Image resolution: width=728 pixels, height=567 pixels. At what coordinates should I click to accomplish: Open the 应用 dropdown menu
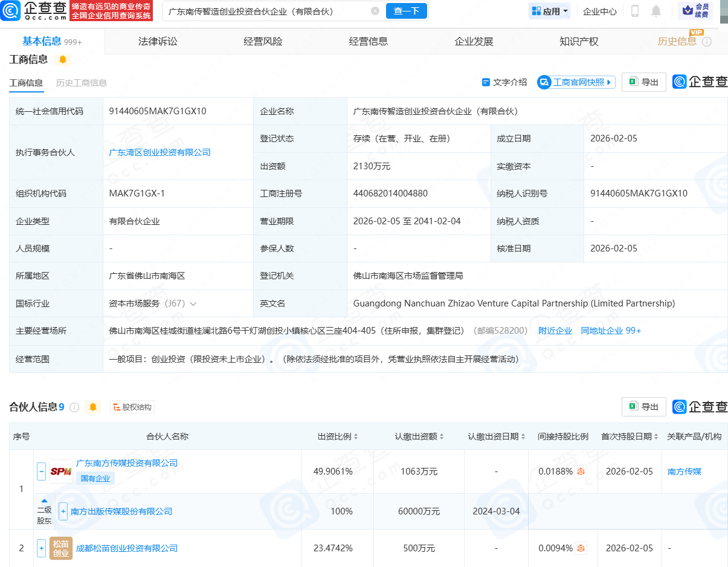tap(549, 11)
